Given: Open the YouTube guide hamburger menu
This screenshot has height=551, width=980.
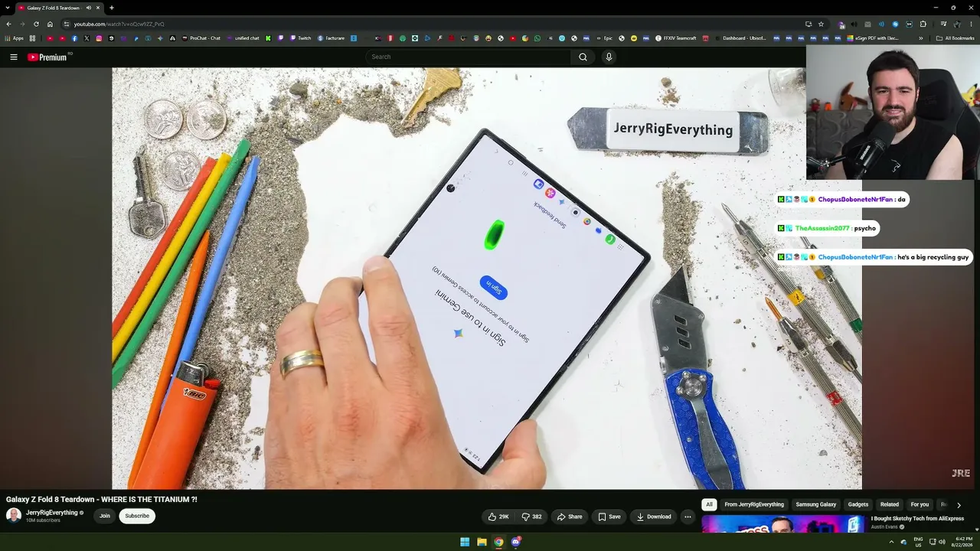Looking at the screenshot, I should point(13,57).
